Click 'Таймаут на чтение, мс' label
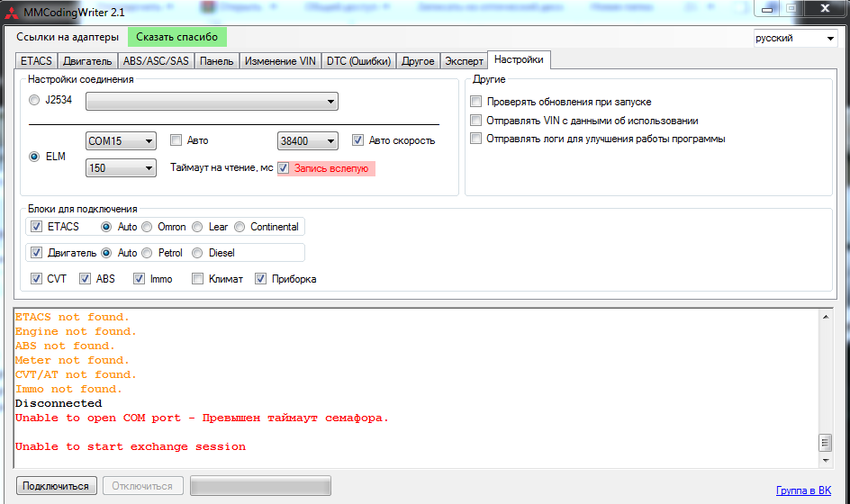This screenshot has height=504, width=850. pos(222,167)
